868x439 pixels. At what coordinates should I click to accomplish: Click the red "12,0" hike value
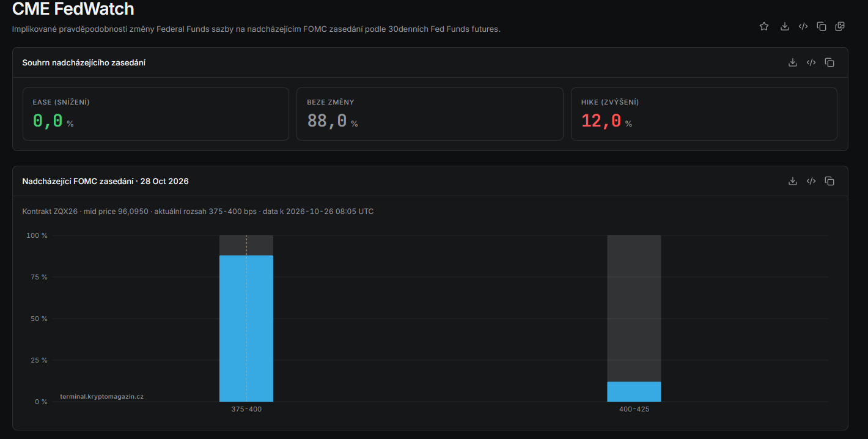pos(601,120)
